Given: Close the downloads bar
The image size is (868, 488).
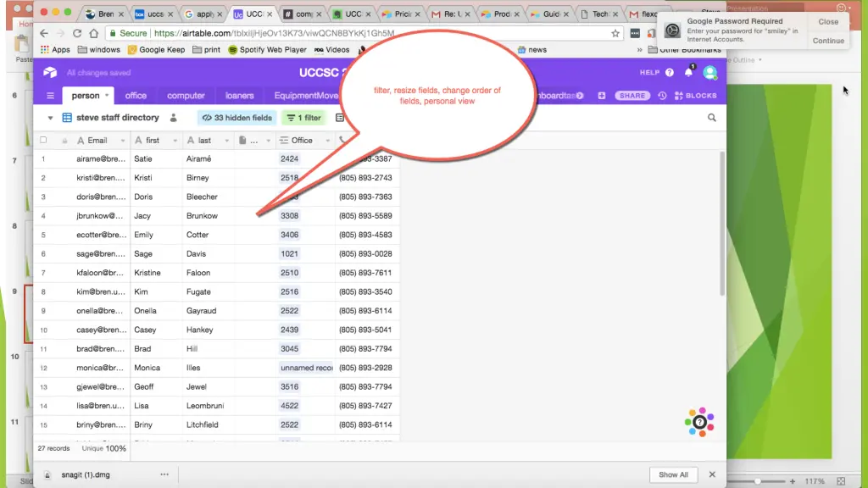Looking at the screenshot, I should (712, 474).
